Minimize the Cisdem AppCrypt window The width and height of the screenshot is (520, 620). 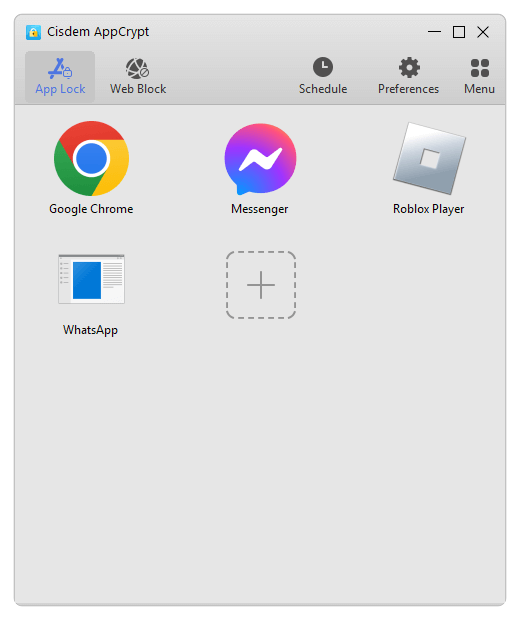(x=434, y=32)
